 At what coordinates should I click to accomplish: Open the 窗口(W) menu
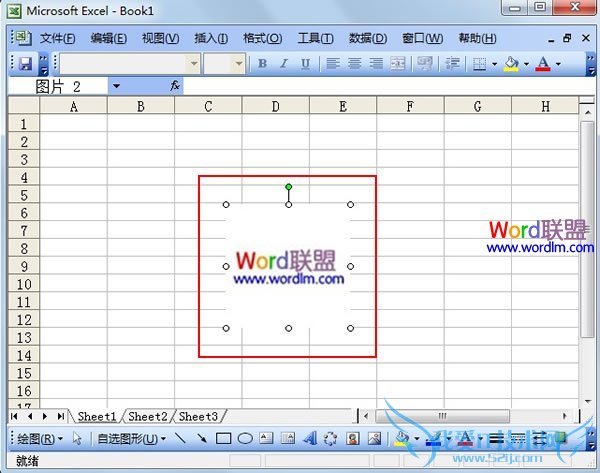(422, 38)
